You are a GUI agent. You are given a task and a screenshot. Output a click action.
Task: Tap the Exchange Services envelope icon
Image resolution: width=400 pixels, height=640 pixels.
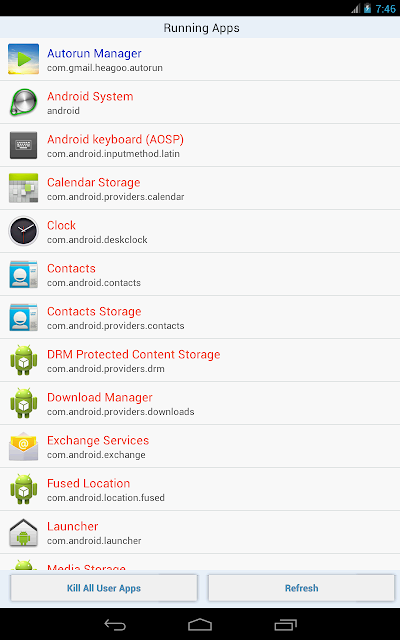pos(23,446)
